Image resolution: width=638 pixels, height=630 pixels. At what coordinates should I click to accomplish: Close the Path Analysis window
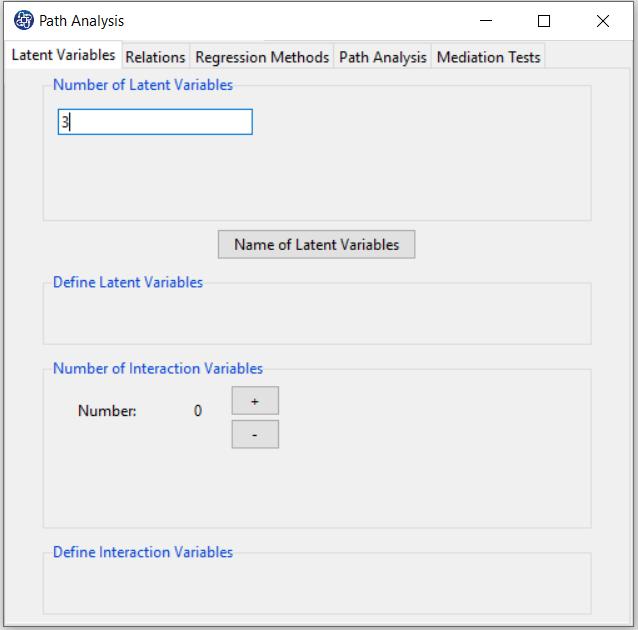[603, 21]
